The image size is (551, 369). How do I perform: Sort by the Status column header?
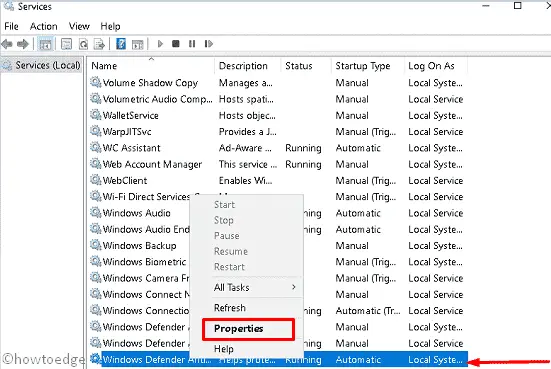(306, 66)
